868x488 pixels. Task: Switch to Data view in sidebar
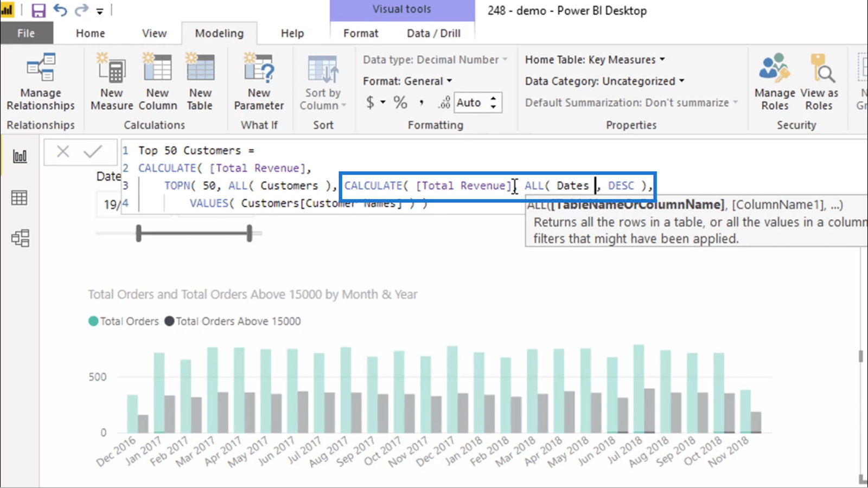(20, 198)
